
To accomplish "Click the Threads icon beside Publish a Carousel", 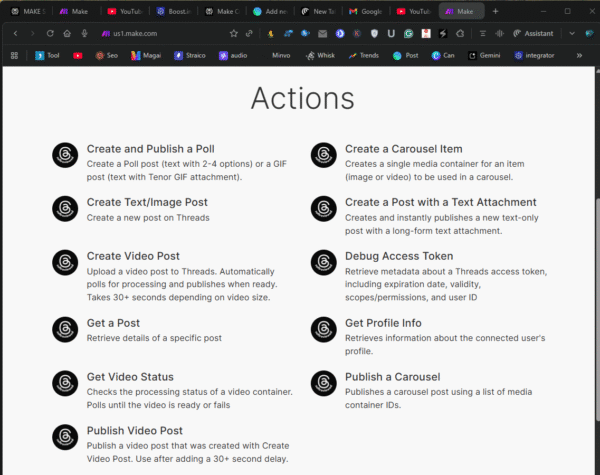I will [x=324, y=383].
